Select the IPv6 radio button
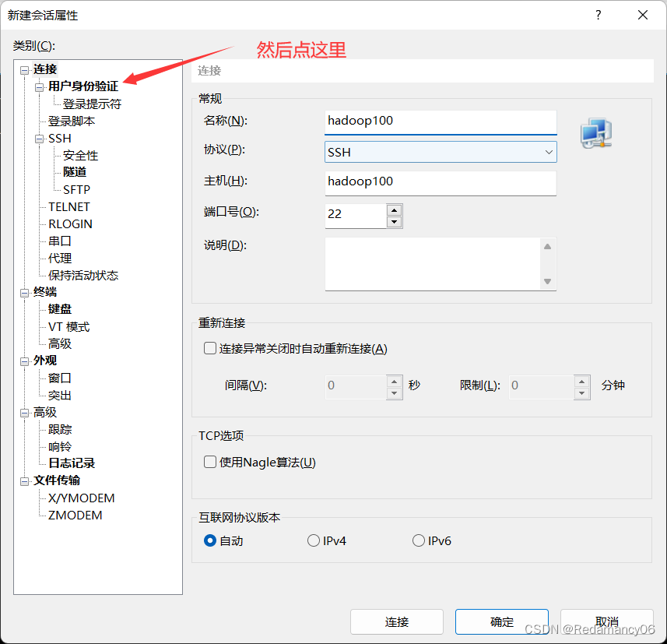The height and width of the screenshot is (644, 667). [x=419, y=540]
